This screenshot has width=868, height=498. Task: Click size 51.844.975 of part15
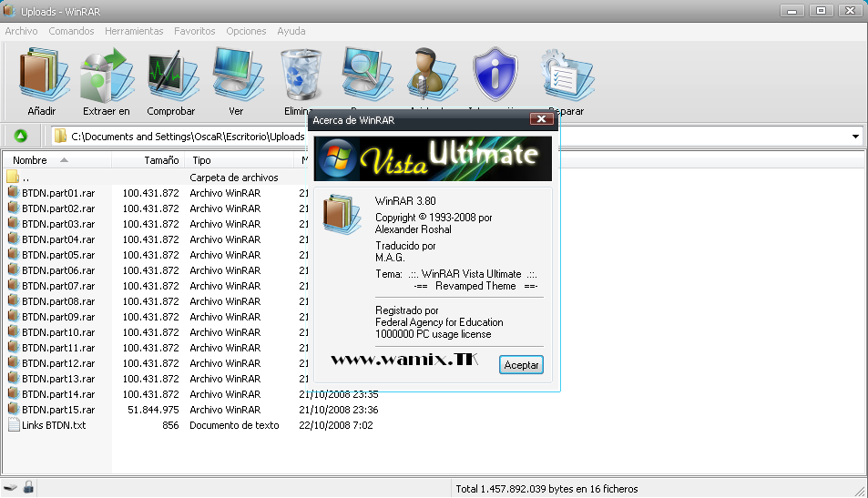pyautogui.click(x=153, y=410)
